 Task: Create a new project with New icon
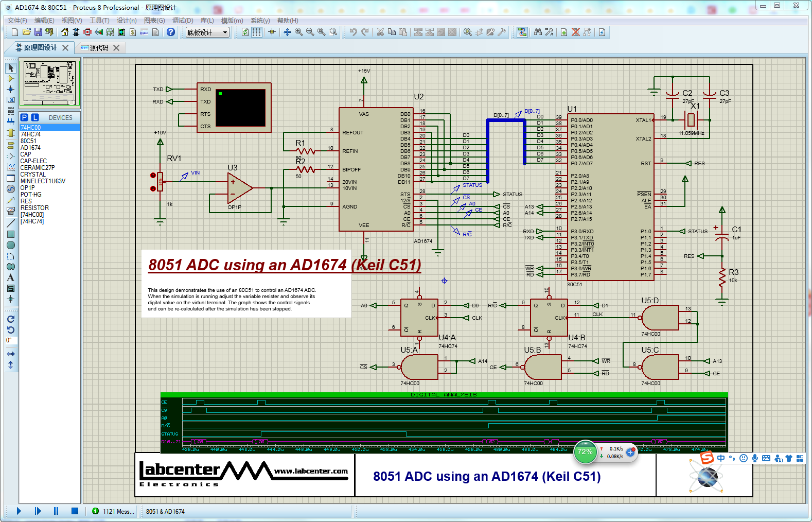coord(15,32)
